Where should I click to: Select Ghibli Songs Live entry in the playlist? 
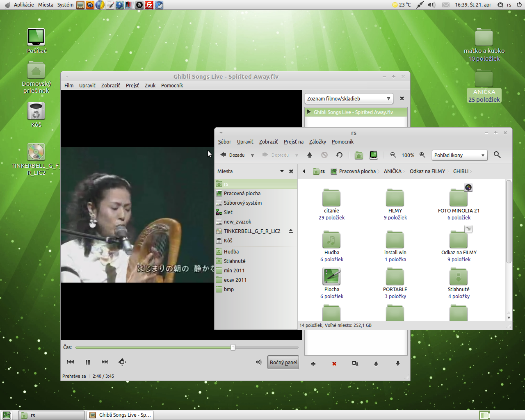point(356,112)
